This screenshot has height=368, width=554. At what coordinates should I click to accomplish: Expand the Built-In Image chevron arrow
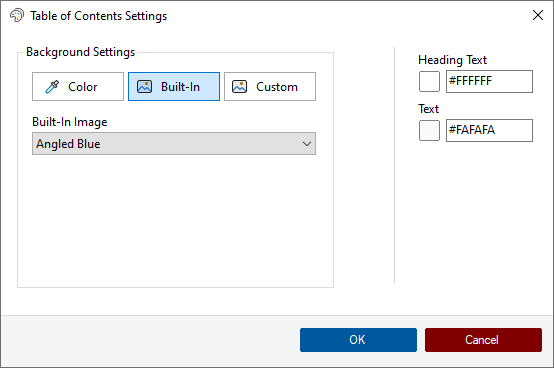(x=307, y=144)
